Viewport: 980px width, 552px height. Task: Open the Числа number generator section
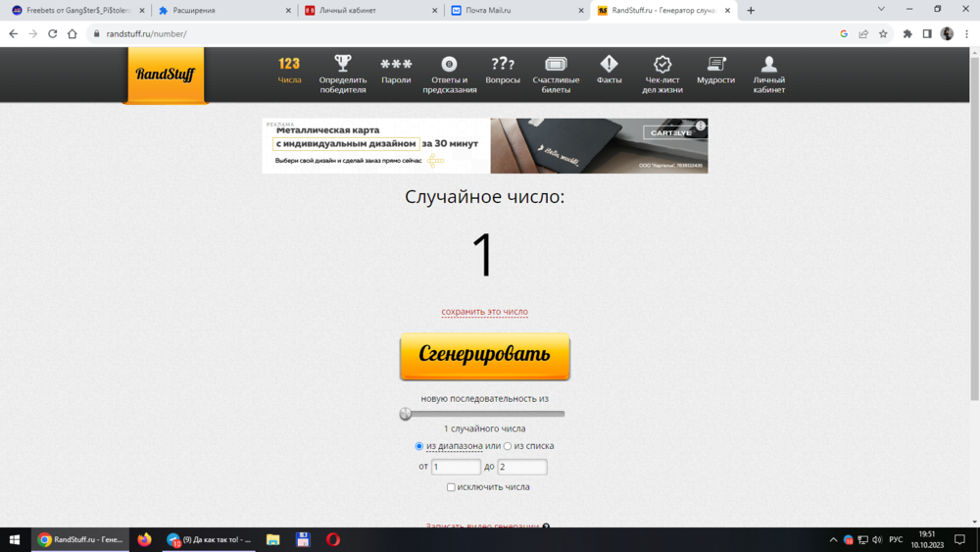(289, 70)
